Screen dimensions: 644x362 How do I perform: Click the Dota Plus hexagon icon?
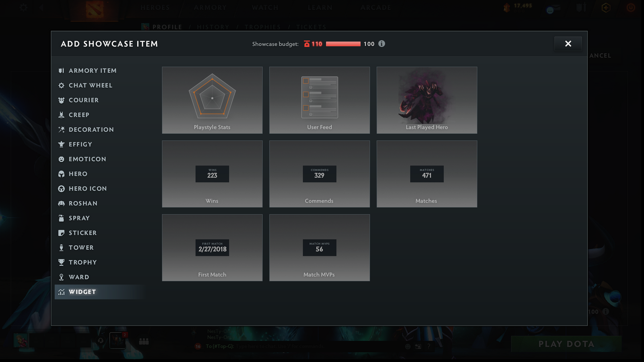point(606,8)
